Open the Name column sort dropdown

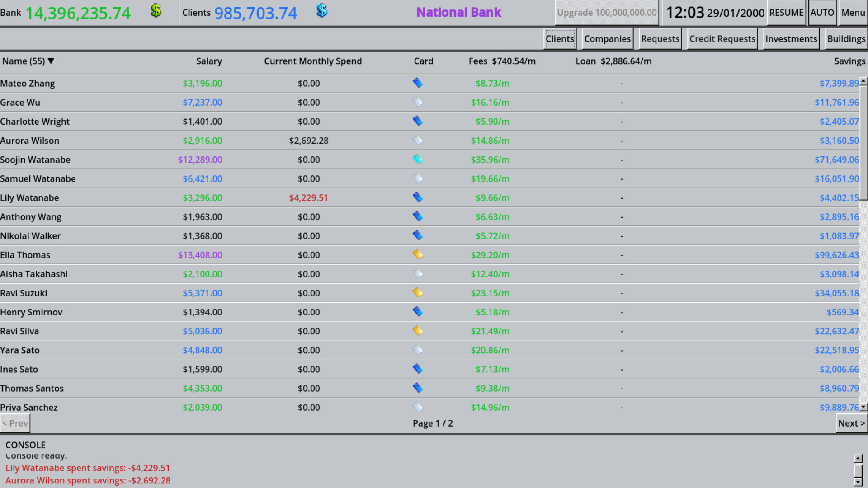[x=51, y=61]
